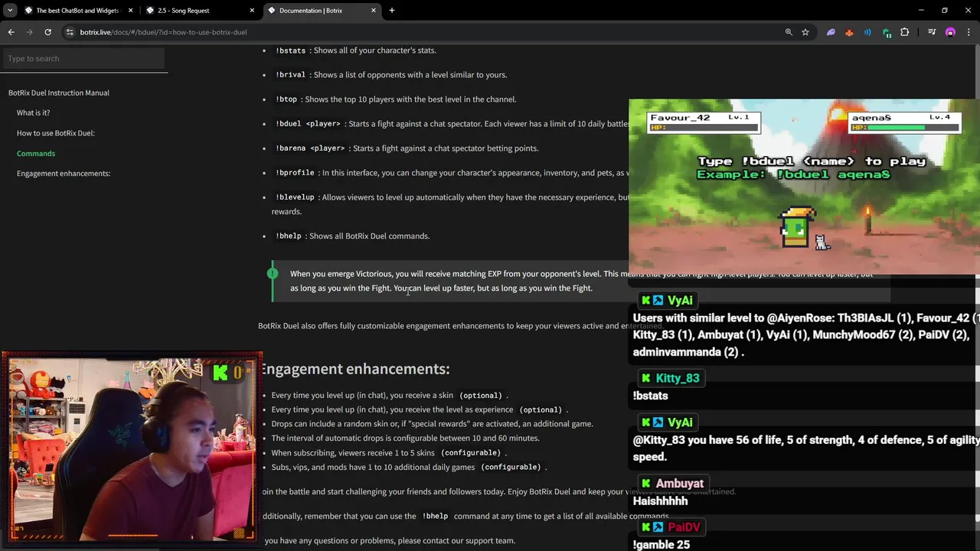
Task: Switch to the '2.5 - Song Request' tab
Action: coord(200,11)
